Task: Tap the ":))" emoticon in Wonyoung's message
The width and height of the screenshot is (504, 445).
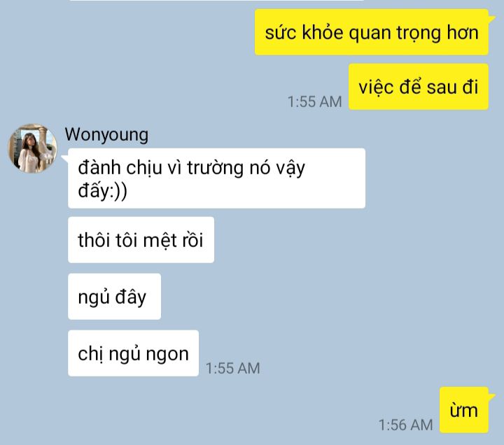Action: point(118,191)
